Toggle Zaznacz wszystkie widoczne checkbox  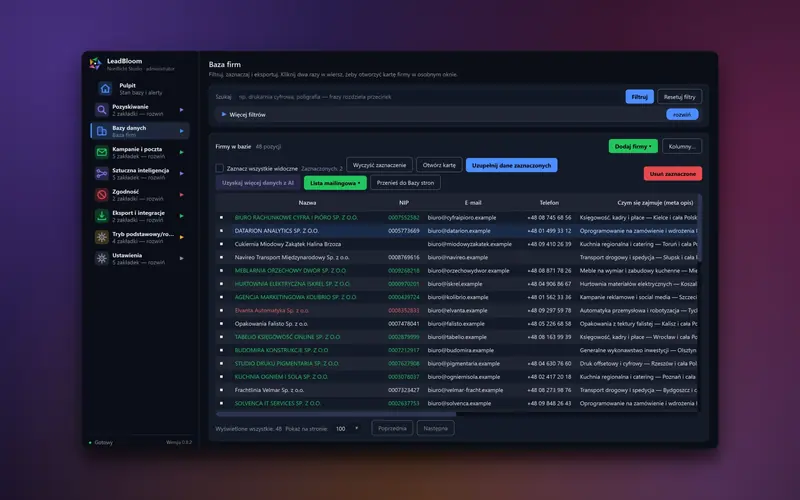pyautogui.click(x=219, y=168)
